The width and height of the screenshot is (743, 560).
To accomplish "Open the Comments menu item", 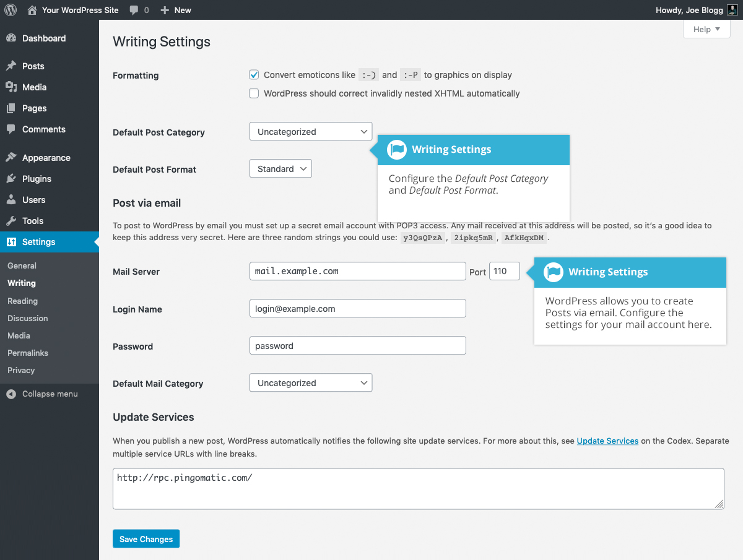I will pyautogui.click(x=50, y=129).
